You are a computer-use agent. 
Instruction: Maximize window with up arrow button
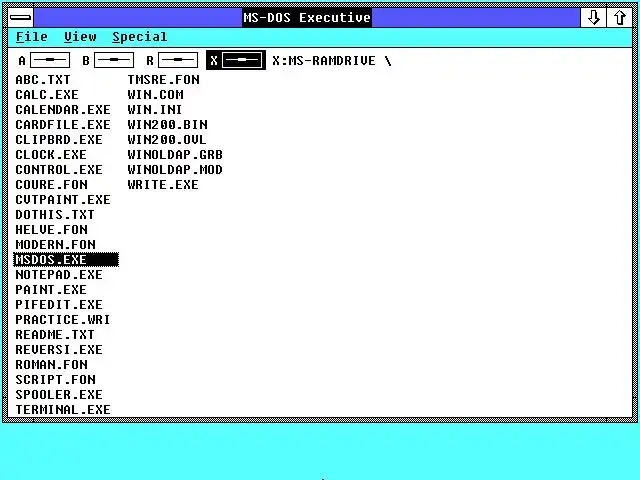point(620,18)
